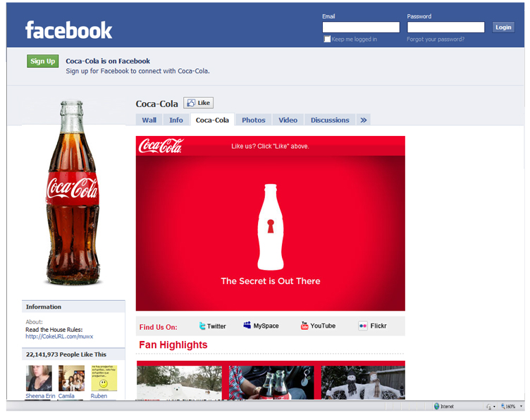
Task: Open Forgot your password link
Action: coord(436,39)
